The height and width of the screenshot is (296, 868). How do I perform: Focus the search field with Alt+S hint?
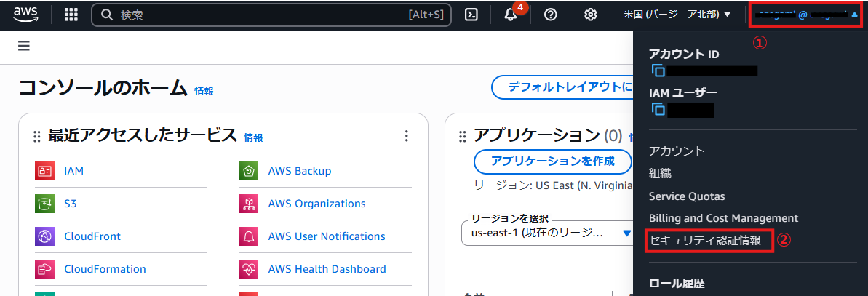point(271,15)
